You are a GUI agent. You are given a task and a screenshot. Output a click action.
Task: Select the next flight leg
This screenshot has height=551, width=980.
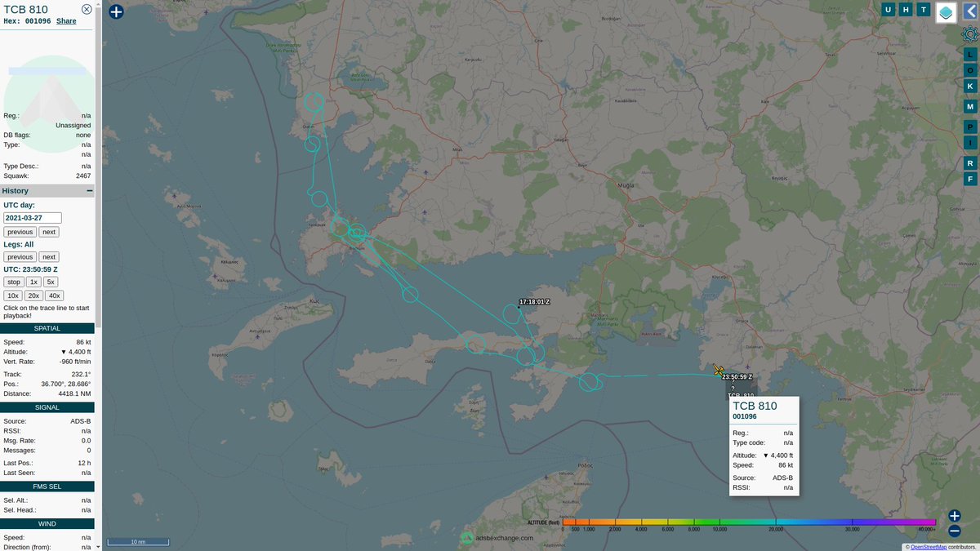click(x=49, y=256)
